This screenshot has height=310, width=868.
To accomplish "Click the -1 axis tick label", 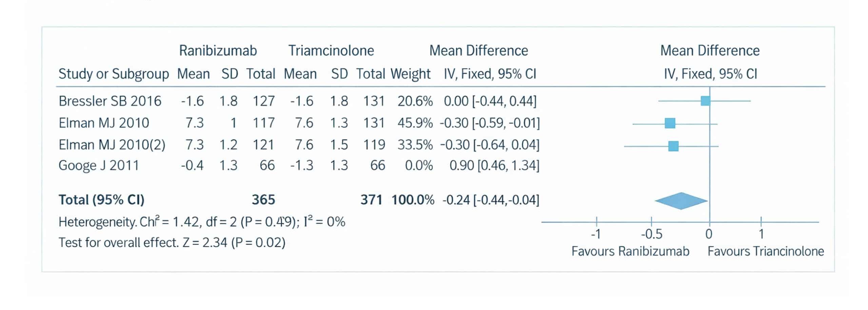I will pyautogui.click(x=596, y=234).
